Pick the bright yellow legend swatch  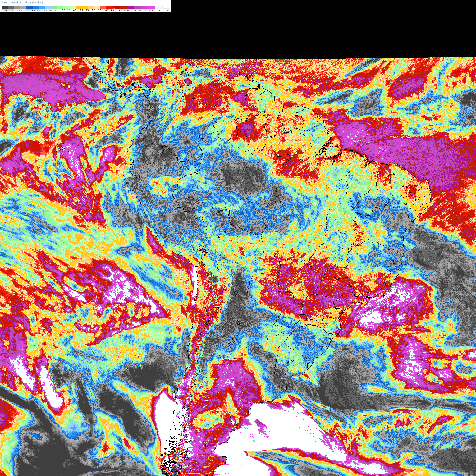coord(85,7)
